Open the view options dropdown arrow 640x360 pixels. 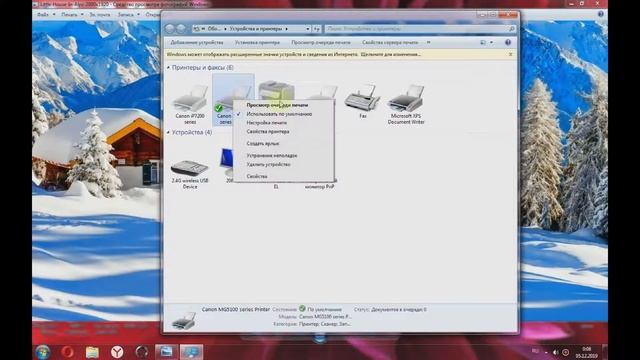point(491,42)
